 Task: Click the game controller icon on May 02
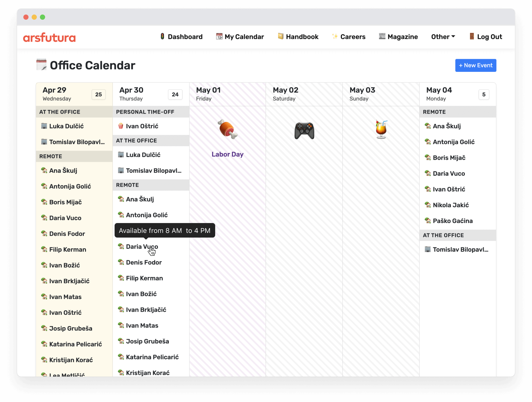click(304, 131)
